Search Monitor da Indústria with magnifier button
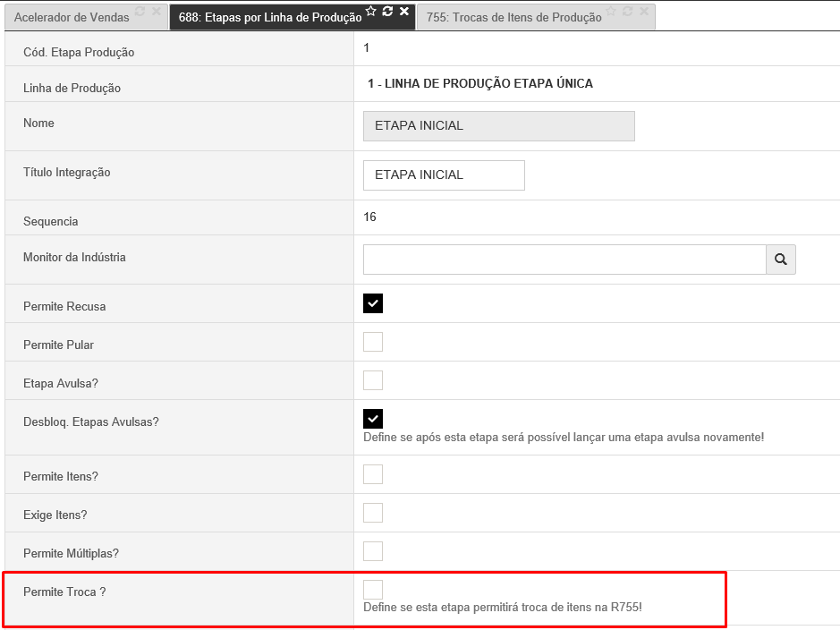The height and width of the screenshot is (630, 840). point(781,260)
